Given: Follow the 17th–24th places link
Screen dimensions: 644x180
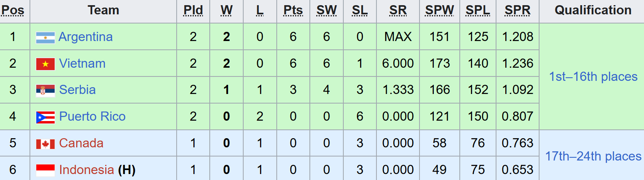Looking at the screenshot, I should 593,156.
